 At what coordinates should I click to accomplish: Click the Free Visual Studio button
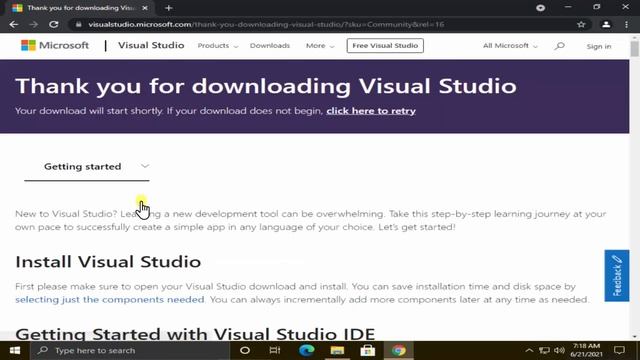pyautogui.click(x=385, y=46)
